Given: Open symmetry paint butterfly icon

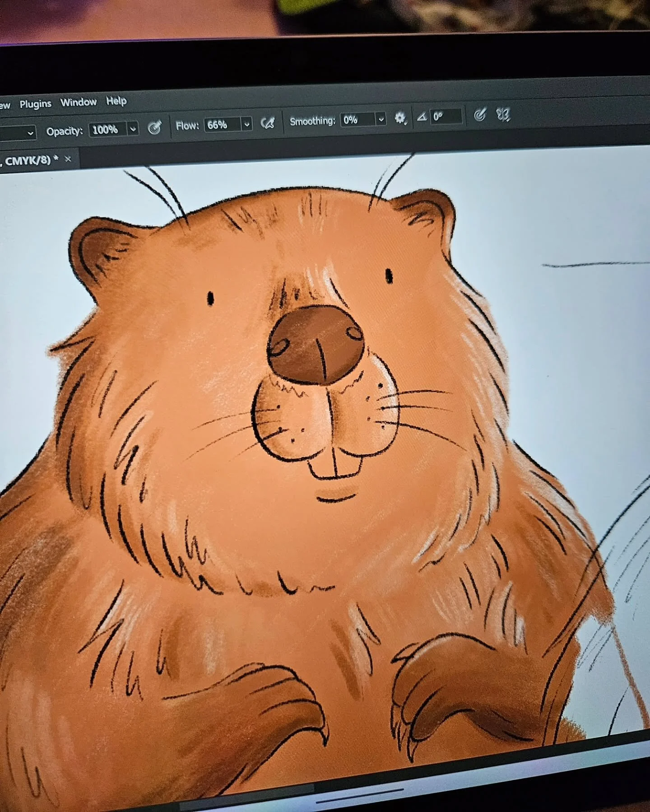Looking at the screenshot, I should pyautogui.click(x=503, y=115).
